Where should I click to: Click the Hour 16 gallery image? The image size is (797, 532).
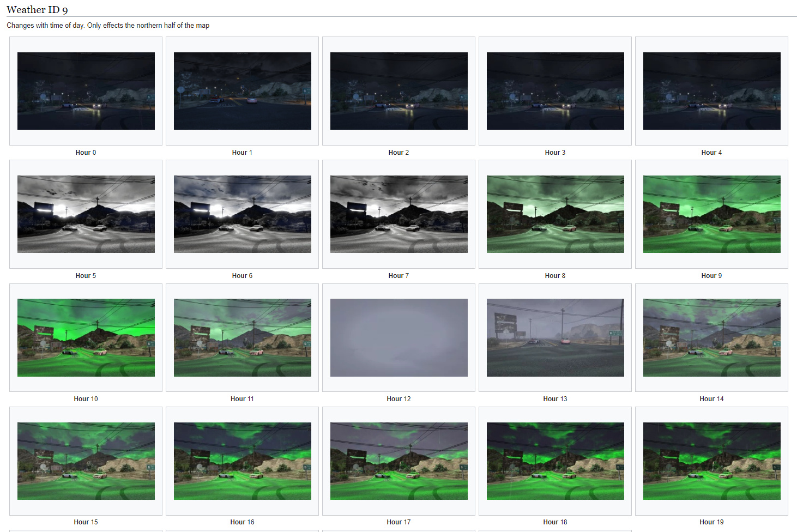pos(243,461)
